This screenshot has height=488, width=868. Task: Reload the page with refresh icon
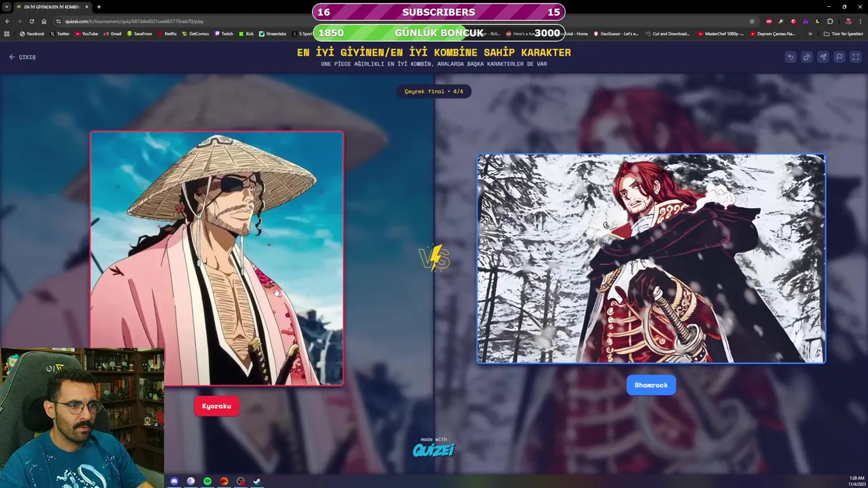click(x=31, y=21)
